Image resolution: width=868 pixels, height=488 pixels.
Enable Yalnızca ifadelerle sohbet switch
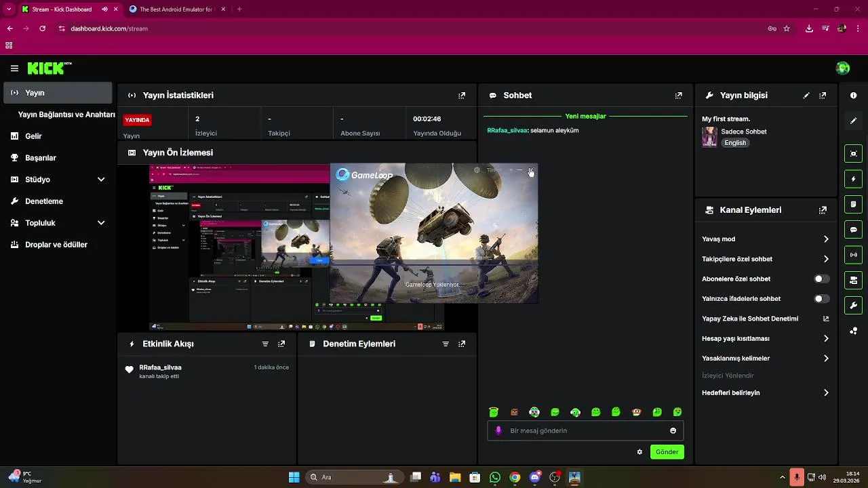pyautogui.click(x=821, y=299)
